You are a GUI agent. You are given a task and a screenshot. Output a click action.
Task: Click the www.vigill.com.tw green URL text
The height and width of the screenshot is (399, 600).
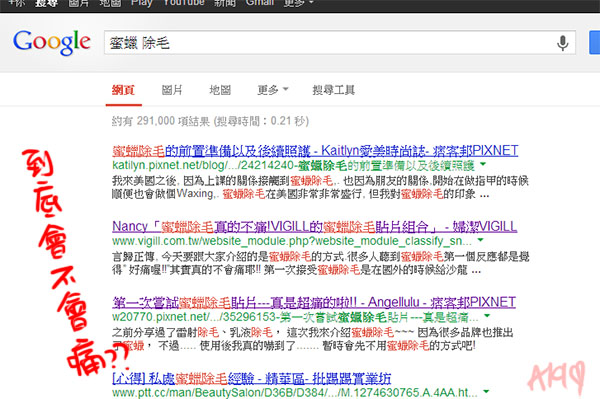(x=292, y=241)
